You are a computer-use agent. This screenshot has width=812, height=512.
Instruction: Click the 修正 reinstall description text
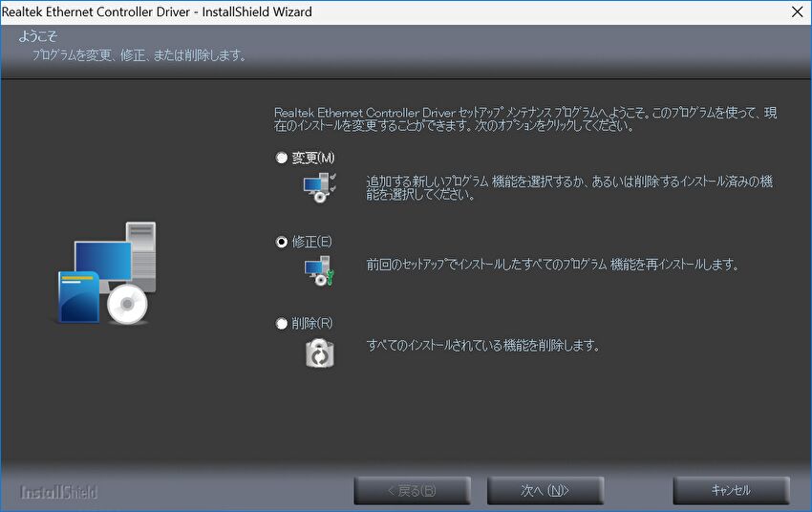tap(552, 265)
